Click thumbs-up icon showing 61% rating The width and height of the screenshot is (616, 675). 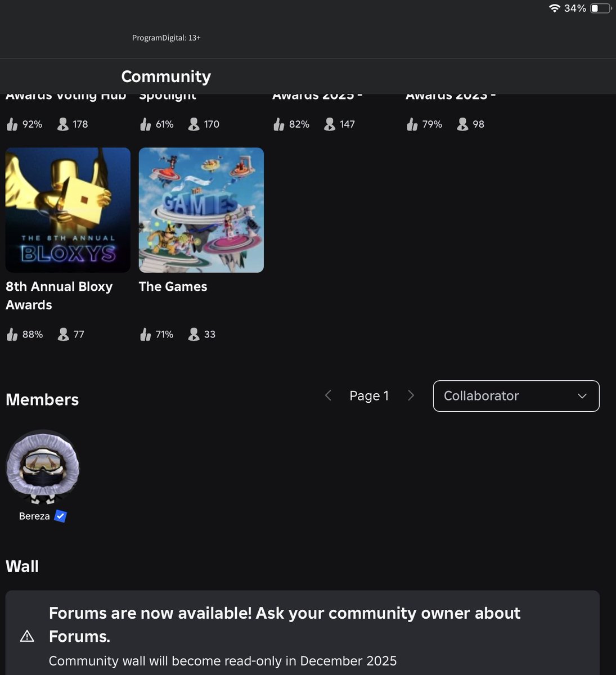click(x=145, y=124)
